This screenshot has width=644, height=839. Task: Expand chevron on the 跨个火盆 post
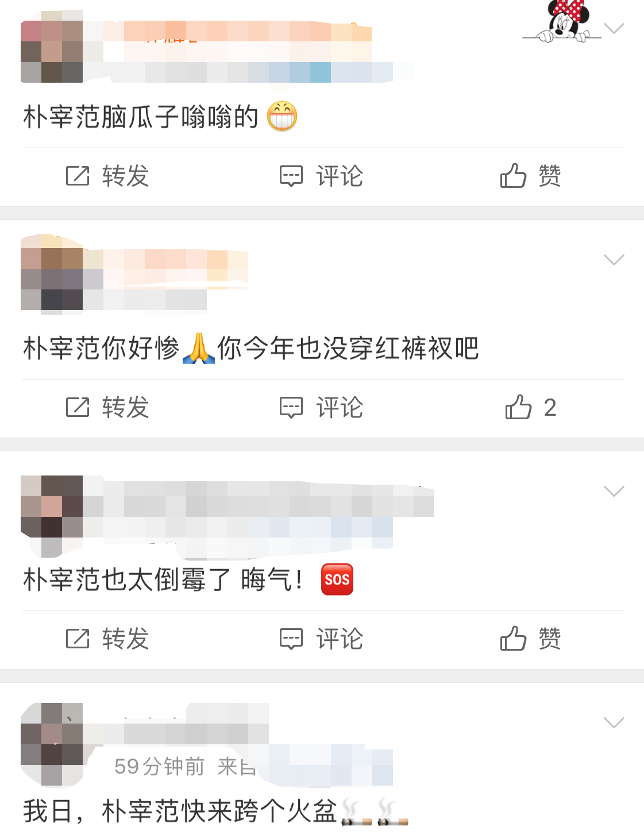pos(614,722)
